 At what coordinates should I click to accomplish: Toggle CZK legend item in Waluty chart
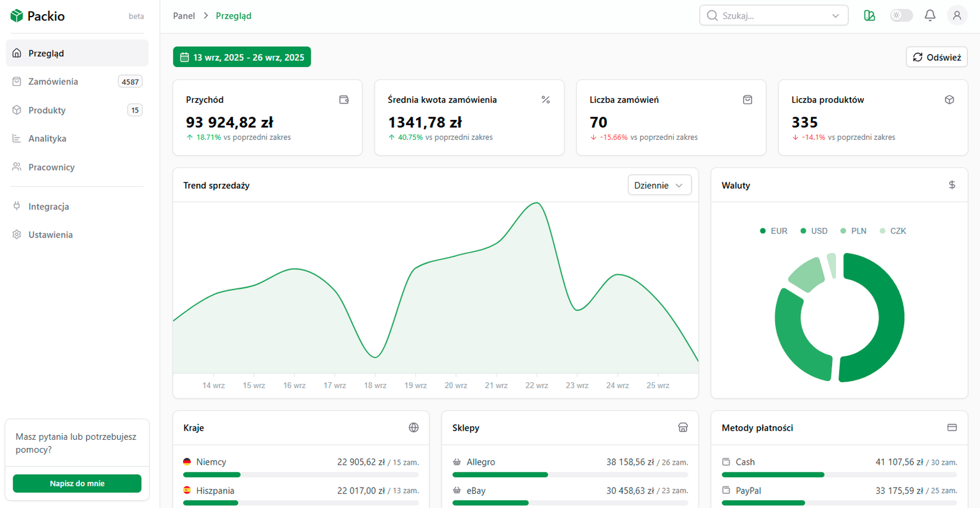coord(893,231)
